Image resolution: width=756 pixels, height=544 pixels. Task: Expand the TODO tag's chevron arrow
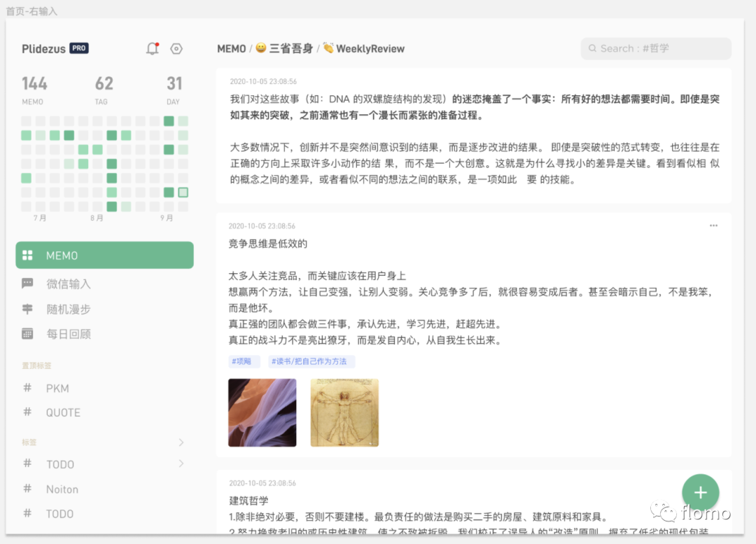[x=181, y=463]
